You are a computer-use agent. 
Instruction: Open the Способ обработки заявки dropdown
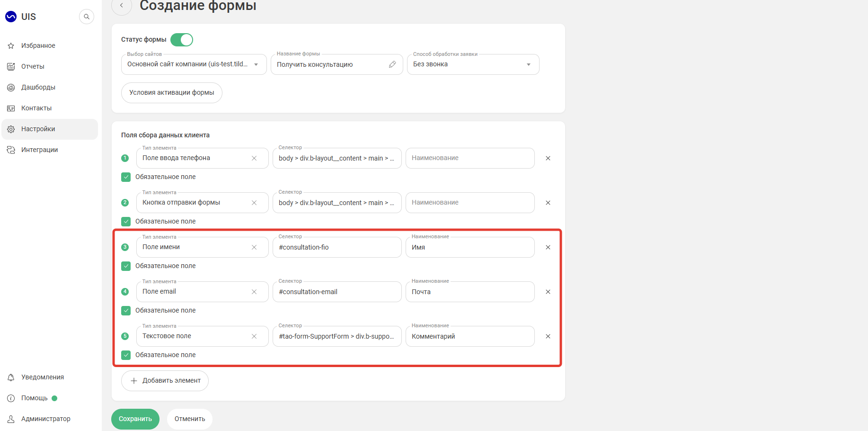(473, 64)
